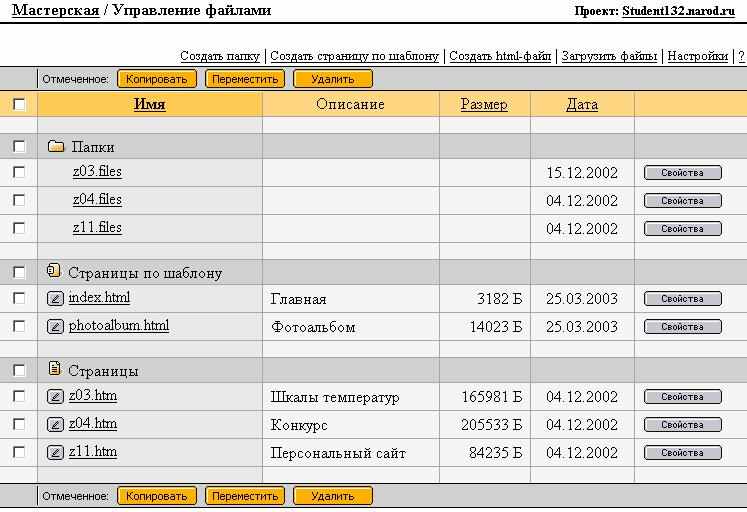Click the Конкурс description text
The image size is (747, 512).
point(299,425)
